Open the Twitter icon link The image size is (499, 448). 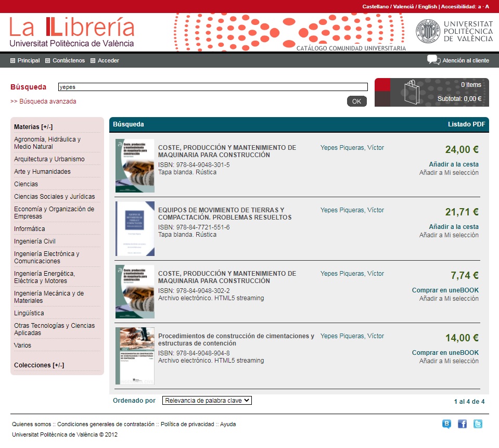pyautogui.click(x=478, y=424)
